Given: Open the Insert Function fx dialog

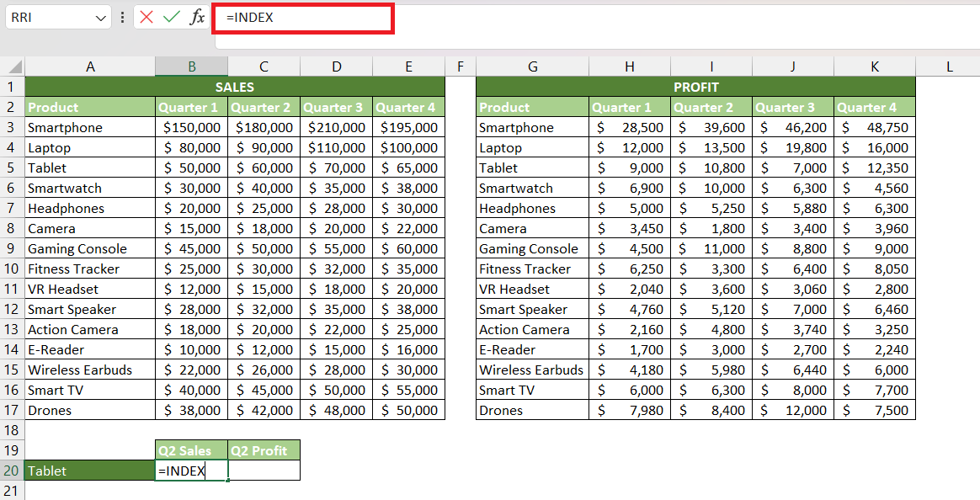Looking at the screenshot, I should point(198,17).
